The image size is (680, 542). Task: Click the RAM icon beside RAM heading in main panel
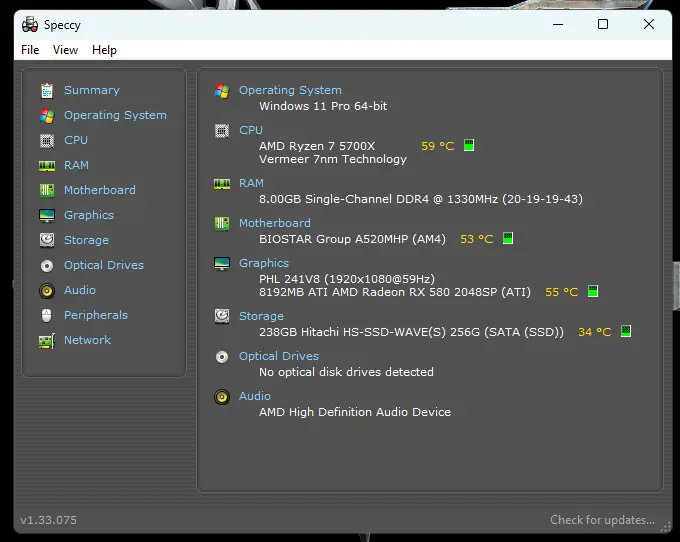222,184
